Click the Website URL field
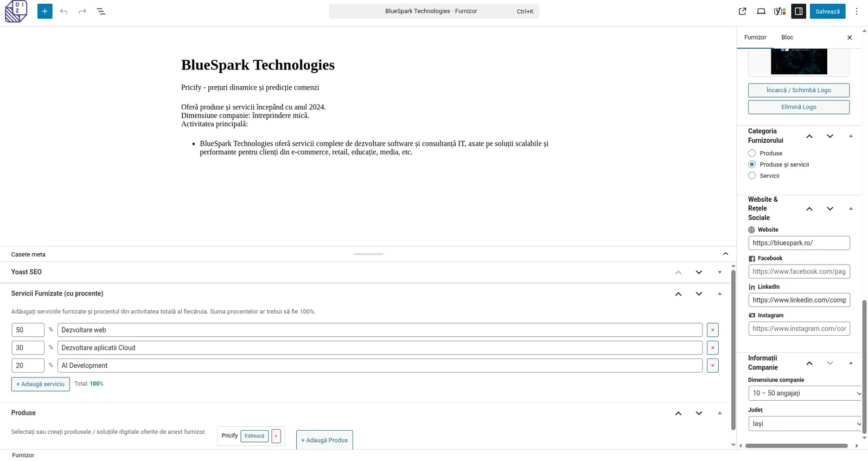Image resolution: width=868 pixels, height=461 pixels. [x=799, y=243]
